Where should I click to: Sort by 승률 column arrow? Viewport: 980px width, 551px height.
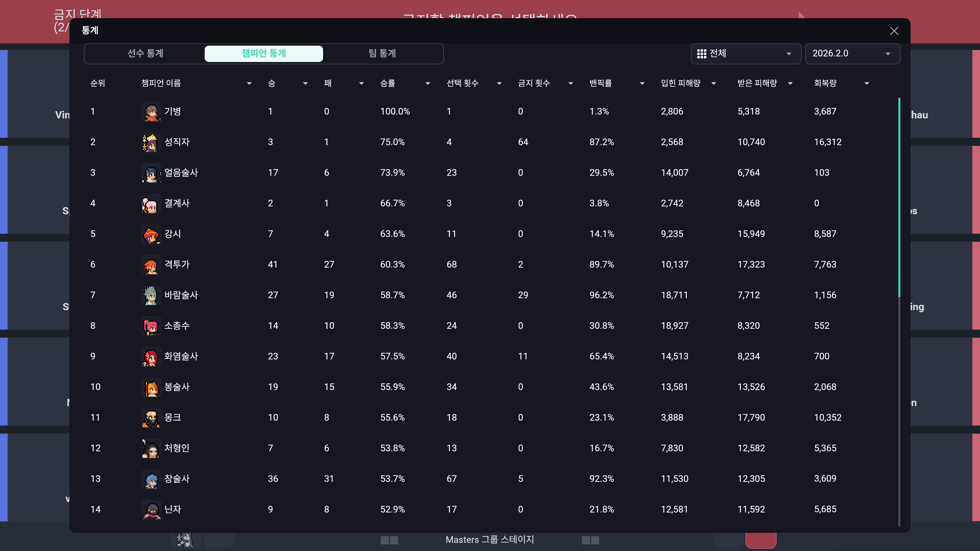[x=428, y=84]
